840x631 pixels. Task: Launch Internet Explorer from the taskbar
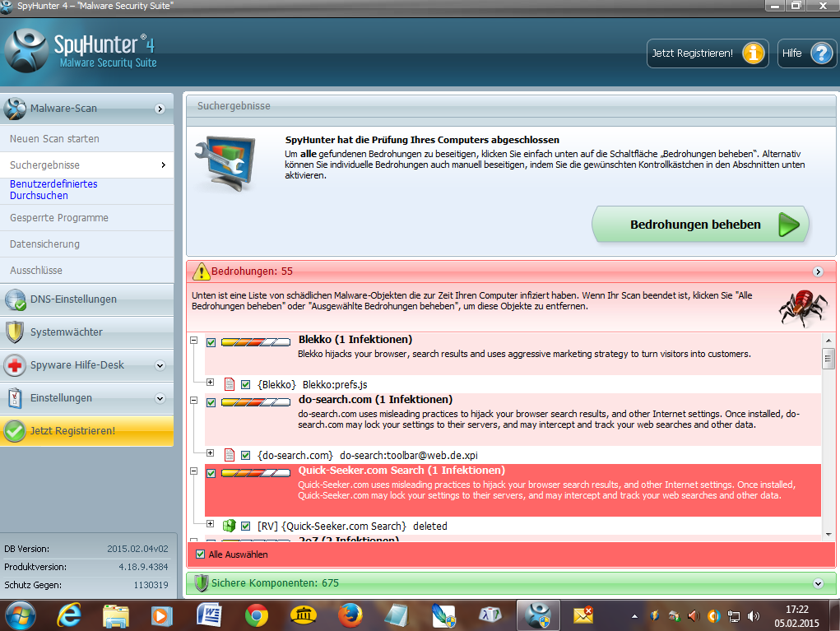pos(69,616)
